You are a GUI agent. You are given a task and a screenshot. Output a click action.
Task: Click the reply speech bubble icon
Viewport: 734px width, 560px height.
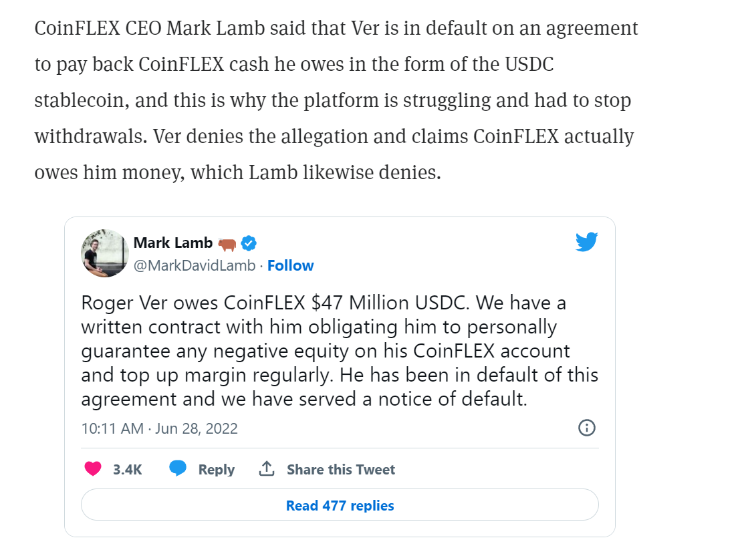coord(177,468)
